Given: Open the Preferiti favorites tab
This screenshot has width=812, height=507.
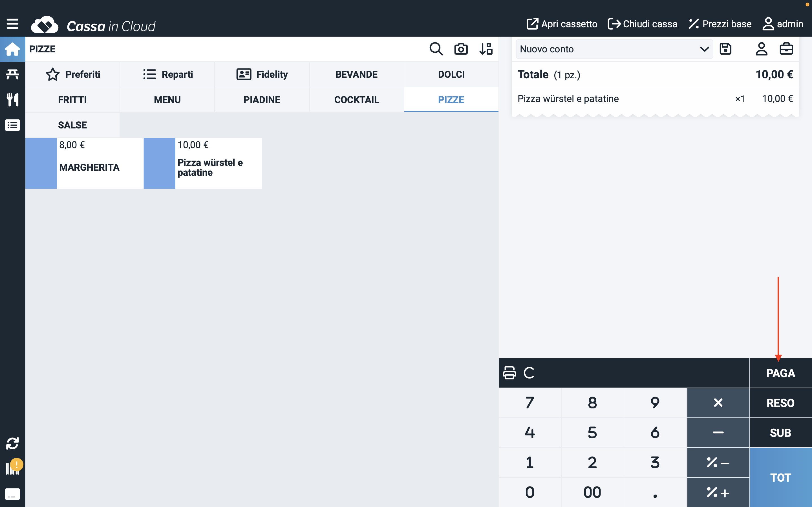Looking at the screenshot, I should [x=72, y=74].
